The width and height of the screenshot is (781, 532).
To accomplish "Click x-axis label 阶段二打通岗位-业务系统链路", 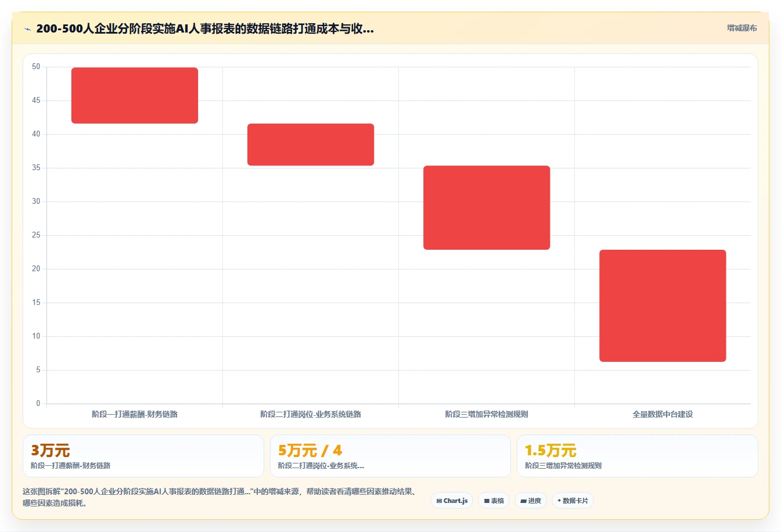I will click(311, 414).
